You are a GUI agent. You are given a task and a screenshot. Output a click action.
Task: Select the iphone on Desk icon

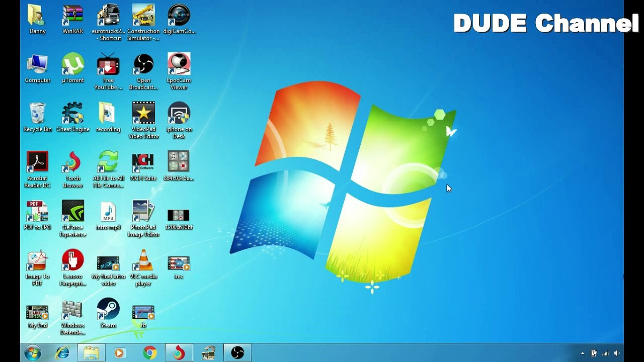[179, 121]
